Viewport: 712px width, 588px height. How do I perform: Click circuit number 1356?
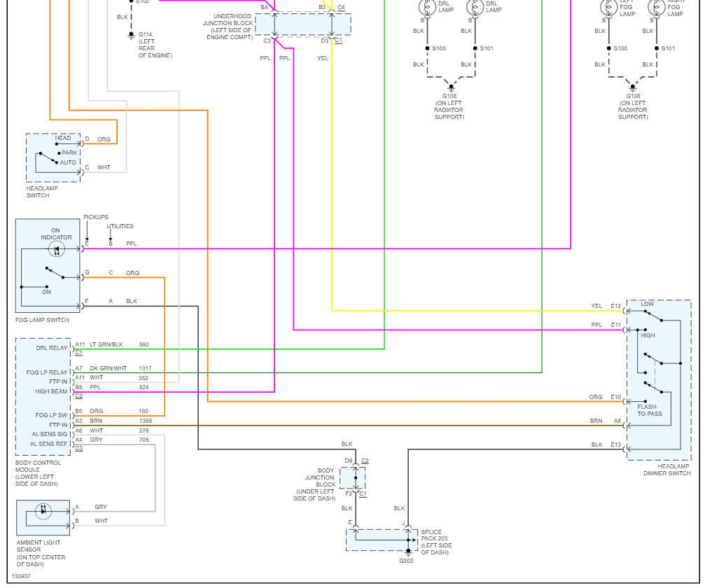pos(146,421)
